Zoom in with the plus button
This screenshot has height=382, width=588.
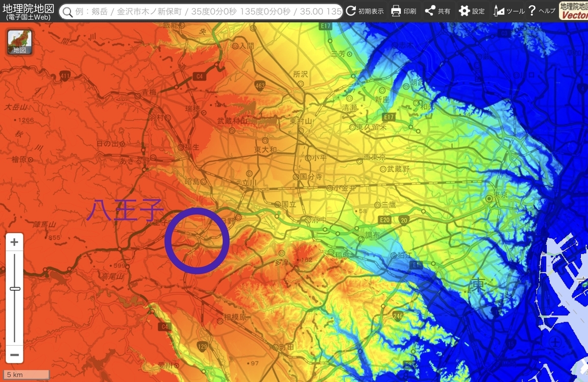click(x=15, y=242)
